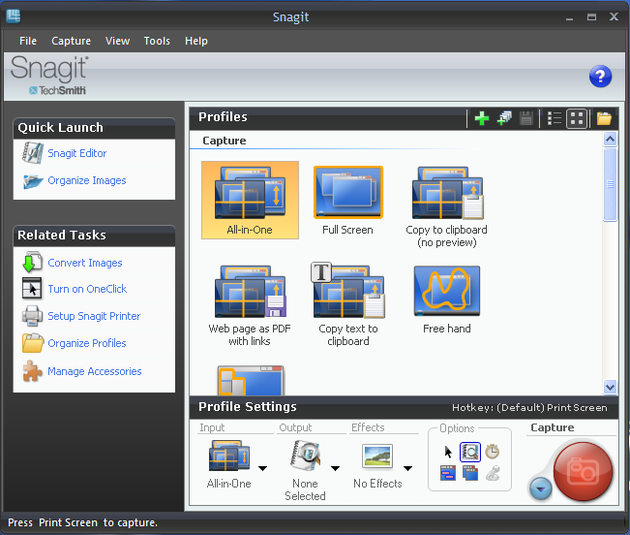Open the Organize Images link
Screen dimensions: 630x535
pos(87,180)
